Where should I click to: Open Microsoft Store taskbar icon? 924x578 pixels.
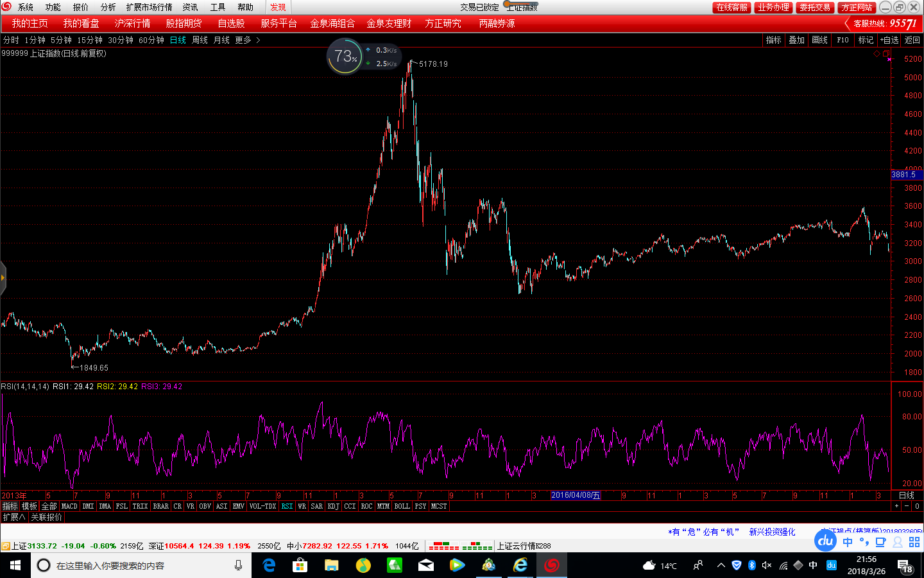300,565
